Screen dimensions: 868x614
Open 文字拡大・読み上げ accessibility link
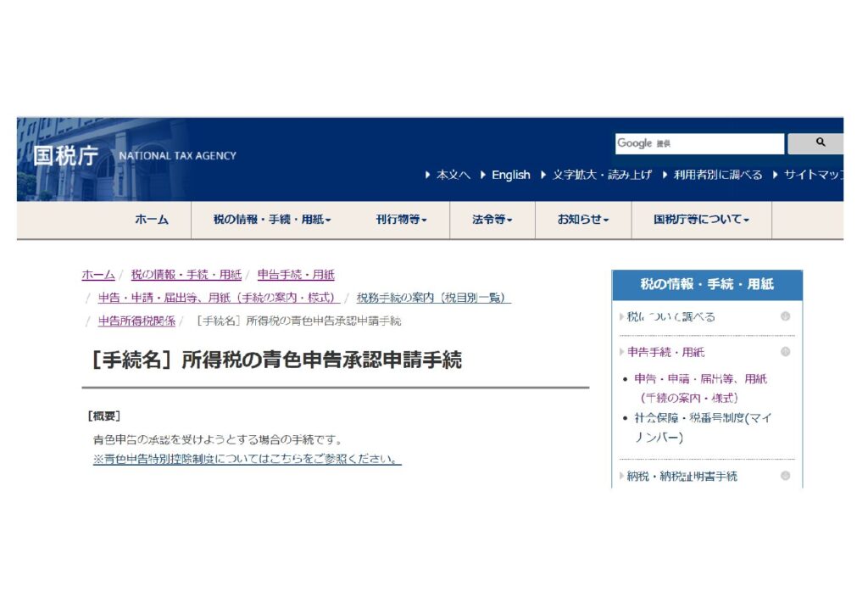(x=602, y=175)
